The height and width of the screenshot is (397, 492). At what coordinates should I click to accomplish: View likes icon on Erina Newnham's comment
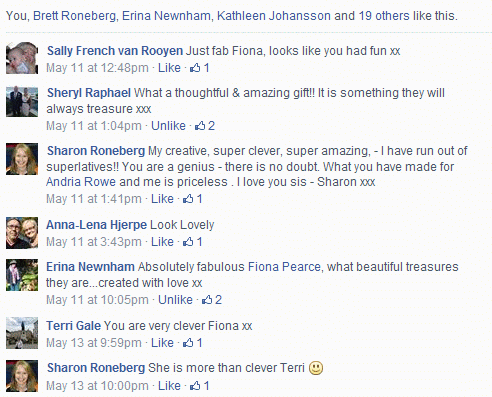point(207,300)
